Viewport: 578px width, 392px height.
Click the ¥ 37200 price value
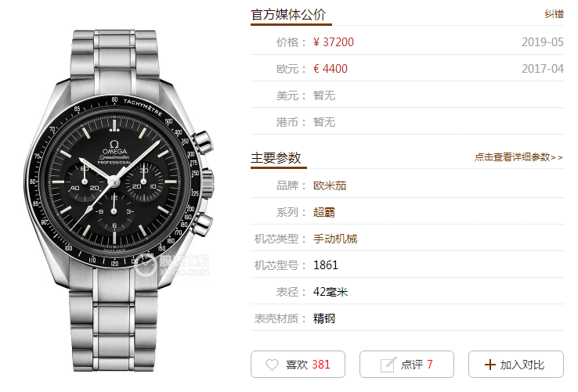pyautogui.click(x=333, y=42)
